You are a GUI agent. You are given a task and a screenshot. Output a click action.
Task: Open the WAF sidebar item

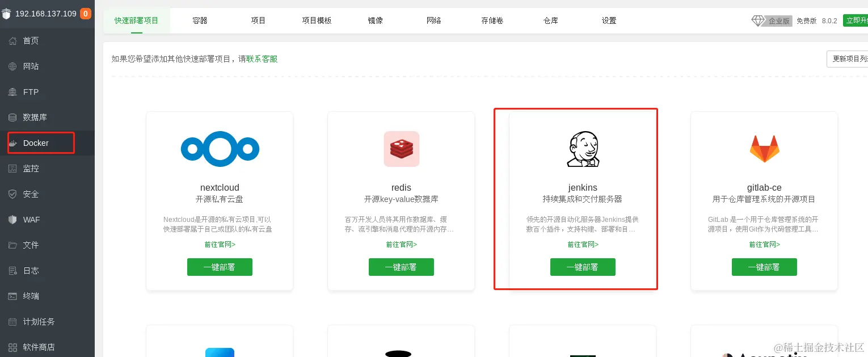click(47, 220)
